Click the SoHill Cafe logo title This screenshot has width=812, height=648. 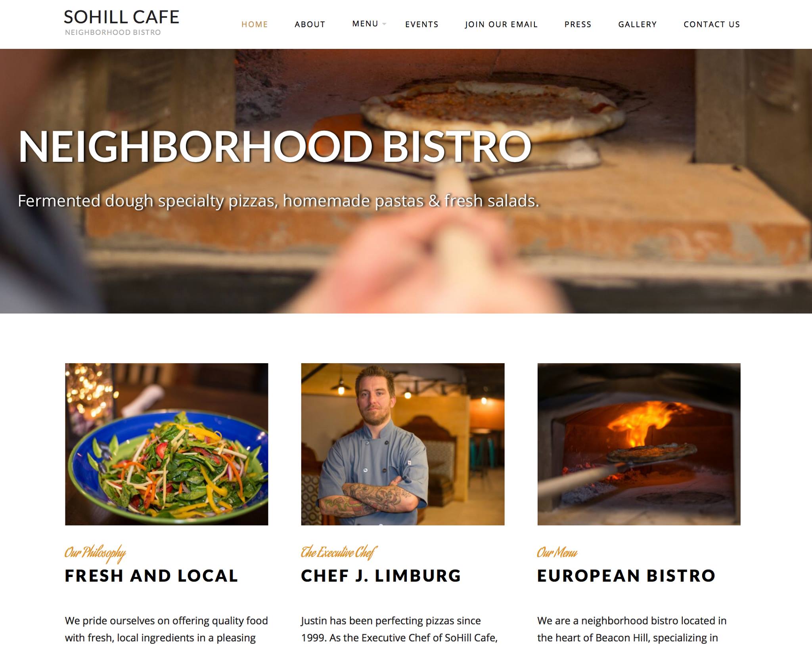(122, 17)
